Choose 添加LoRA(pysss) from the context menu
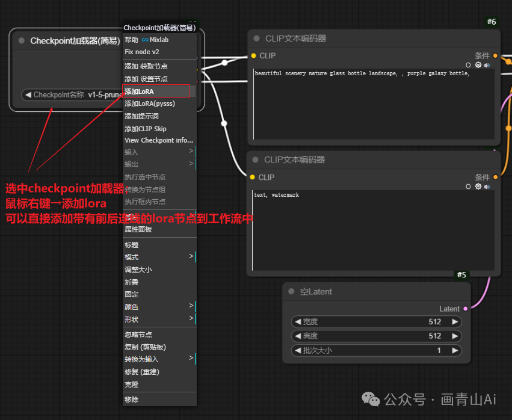 [159, 103]
